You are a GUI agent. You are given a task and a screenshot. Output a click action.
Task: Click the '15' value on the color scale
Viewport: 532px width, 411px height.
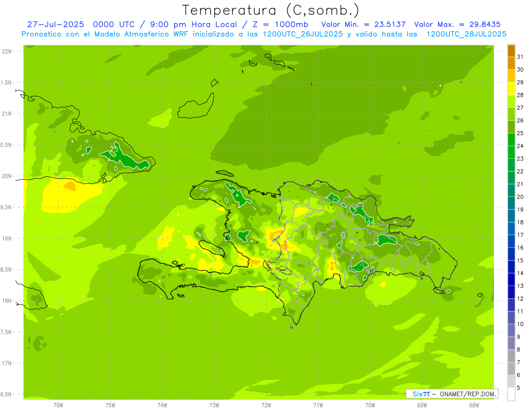click(x=520, y=261)
